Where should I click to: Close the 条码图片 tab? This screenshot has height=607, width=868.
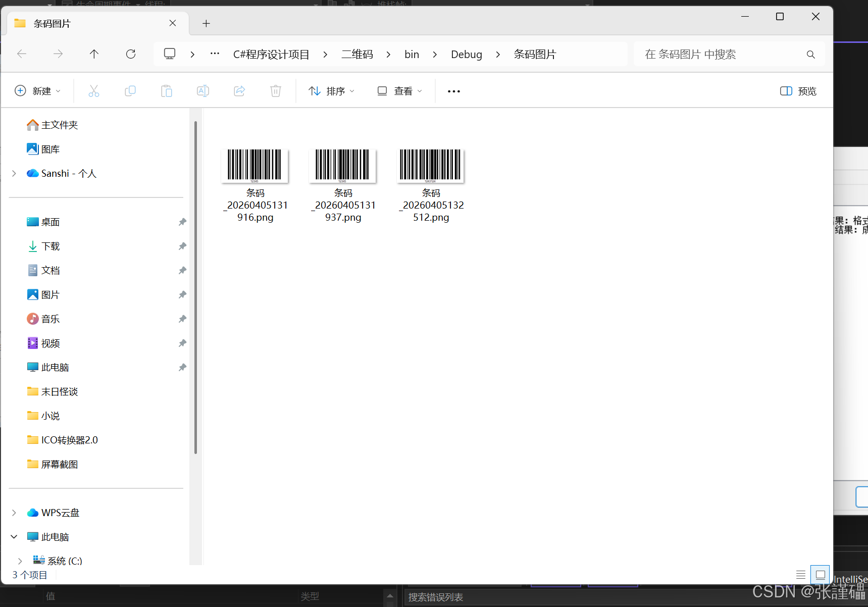pos(173,23)
